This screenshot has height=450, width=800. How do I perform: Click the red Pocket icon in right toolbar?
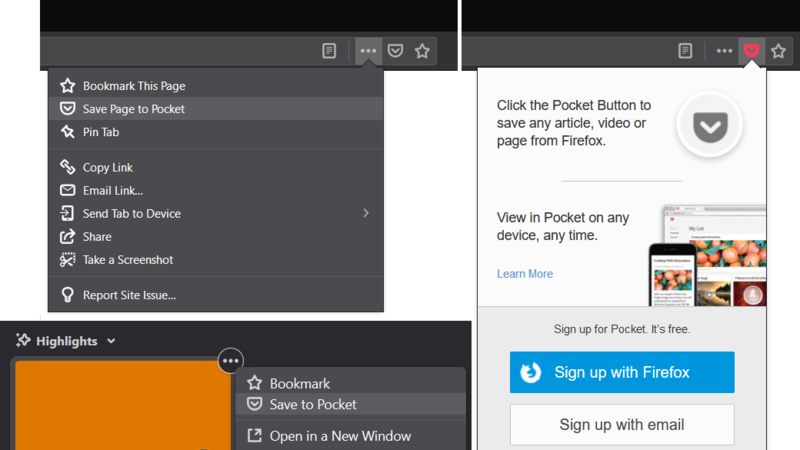(x=752, y=51)
